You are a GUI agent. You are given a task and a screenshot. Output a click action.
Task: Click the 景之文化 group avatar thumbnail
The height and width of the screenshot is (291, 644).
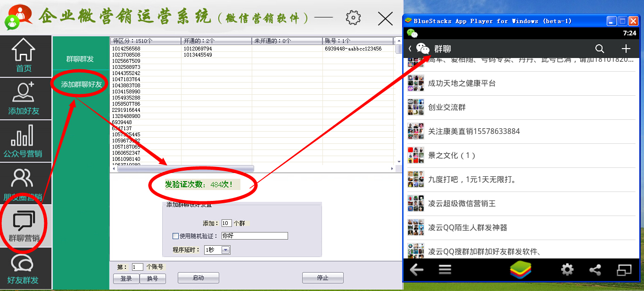(x=416, y=155)
